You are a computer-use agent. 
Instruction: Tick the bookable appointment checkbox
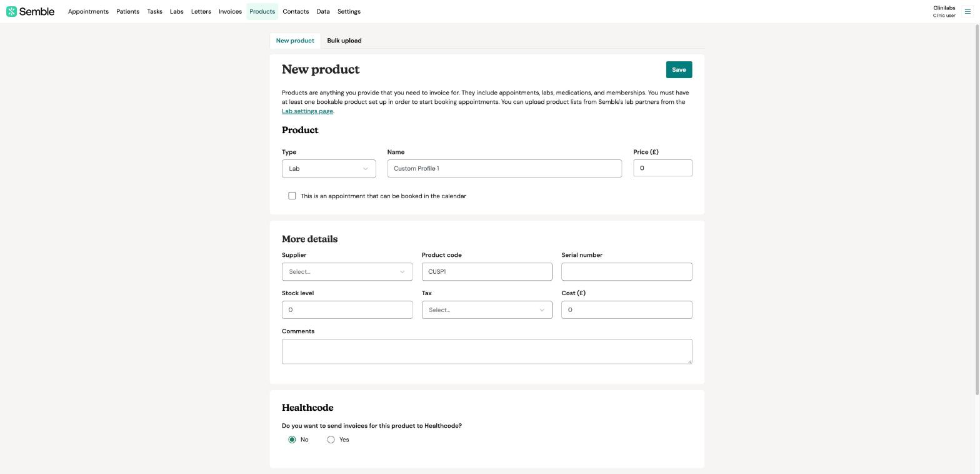click(x=292, y=196)
